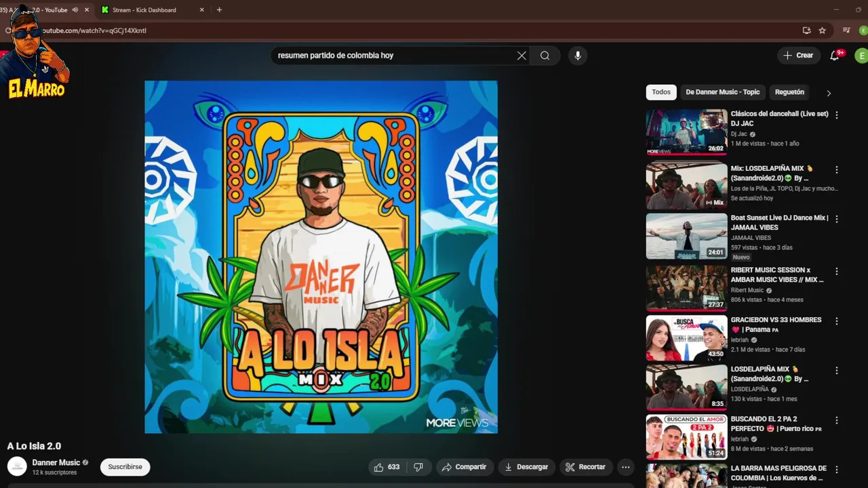Open options for Boat Sunset Live DJ video
Image resolution: width=868 pixels, height=488 pixels.
pyautogui.click(x=836, y=219)
